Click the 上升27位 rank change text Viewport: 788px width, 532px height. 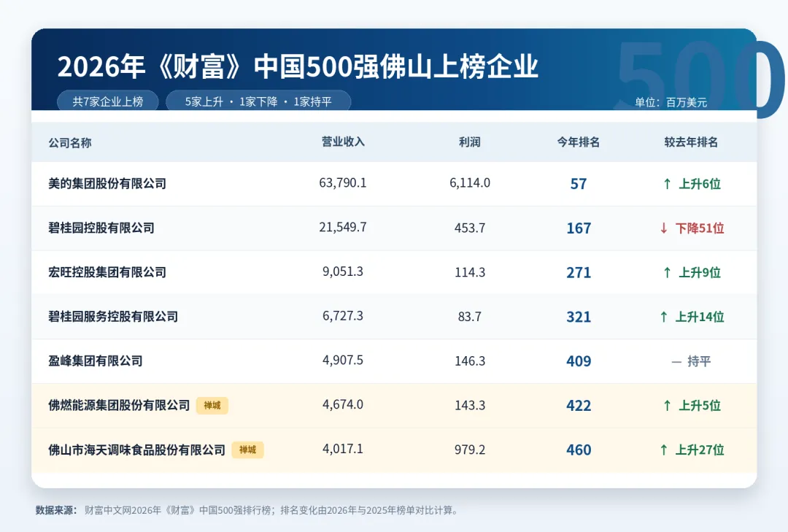[x=700, y=450]
